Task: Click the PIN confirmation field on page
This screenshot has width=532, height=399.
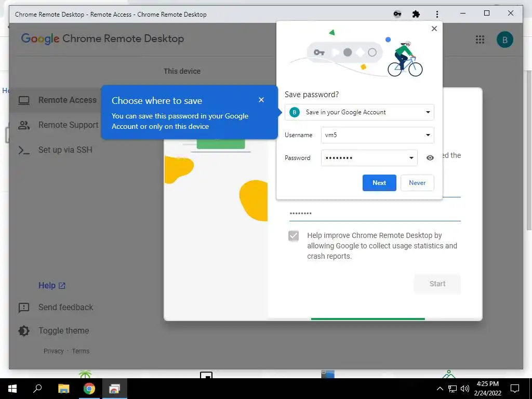Action: (375, 214)
